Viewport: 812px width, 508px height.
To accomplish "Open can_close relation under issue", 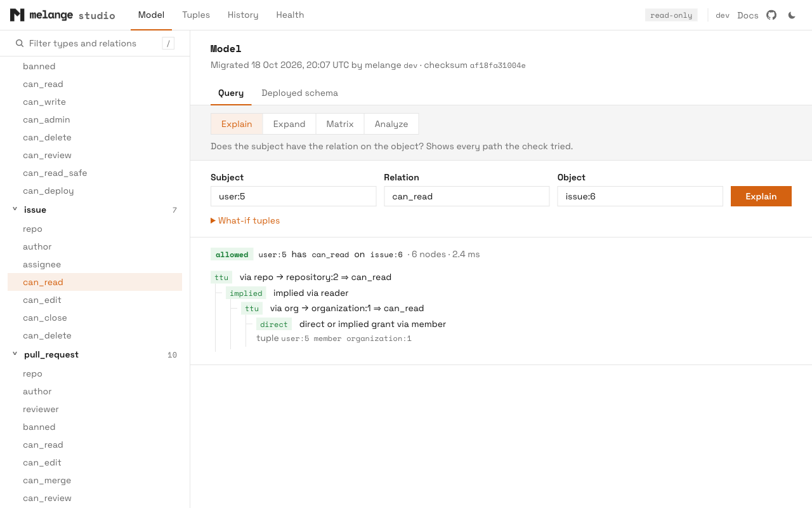I will coord(95,317).
